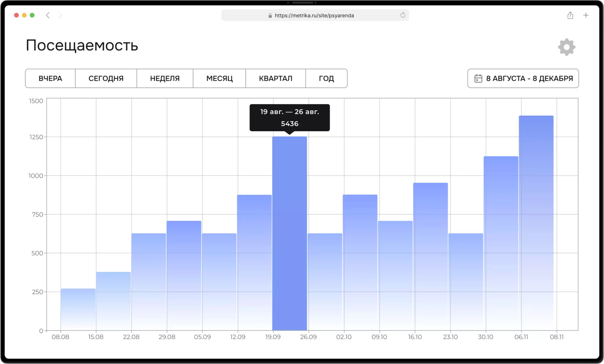Click the calendar icon in date range
604x364 pixels.
click(478, 78)
